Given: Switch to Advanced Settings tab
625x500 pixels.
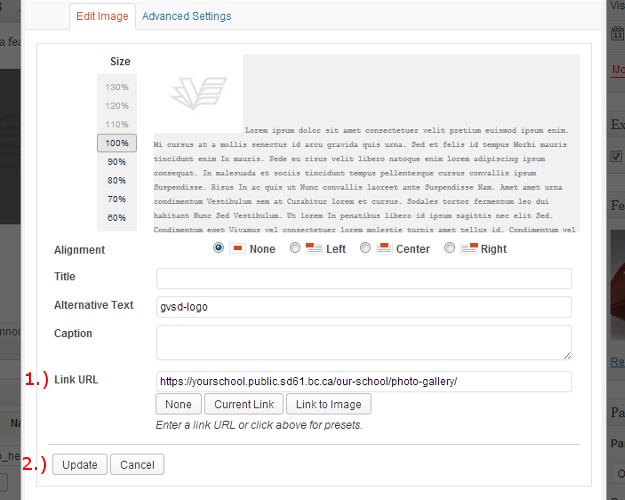Looking at the screenshot, I should pos(187,16).
